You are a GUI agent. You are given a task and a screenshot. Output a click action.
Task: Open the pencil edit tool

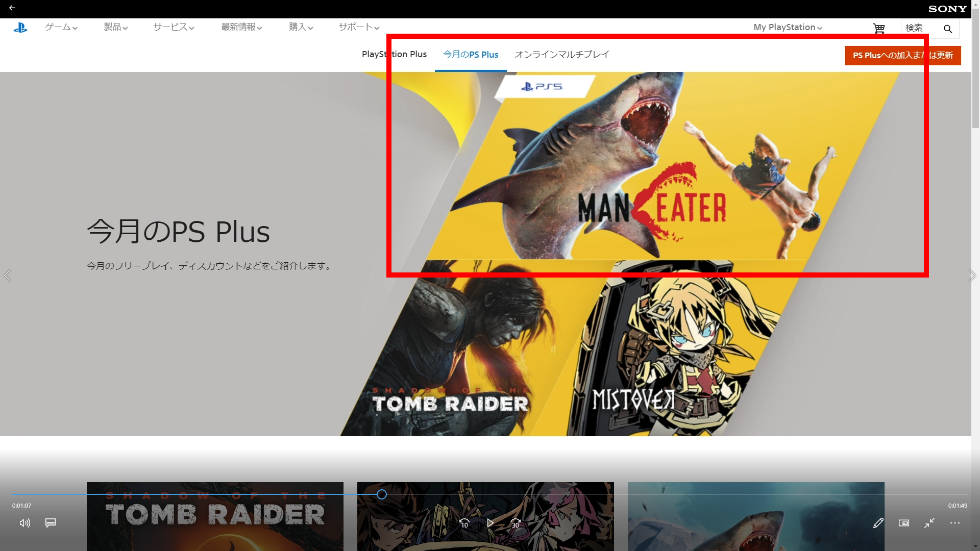click(x=878, y=523)
